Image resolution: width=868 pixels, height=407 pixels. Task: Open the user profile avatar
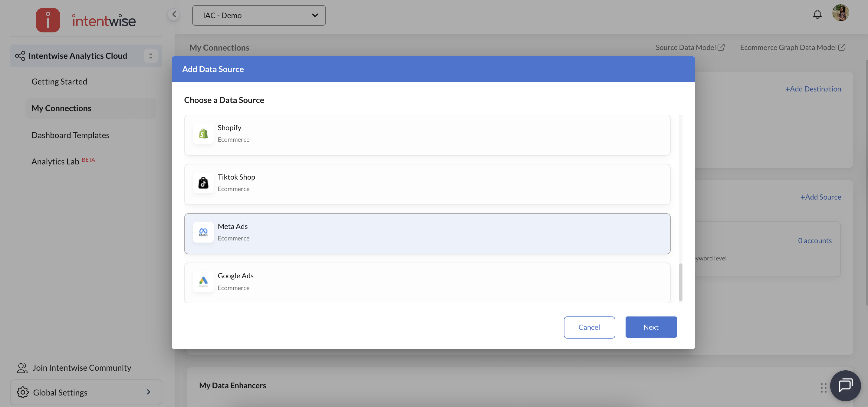pos(840,13)
